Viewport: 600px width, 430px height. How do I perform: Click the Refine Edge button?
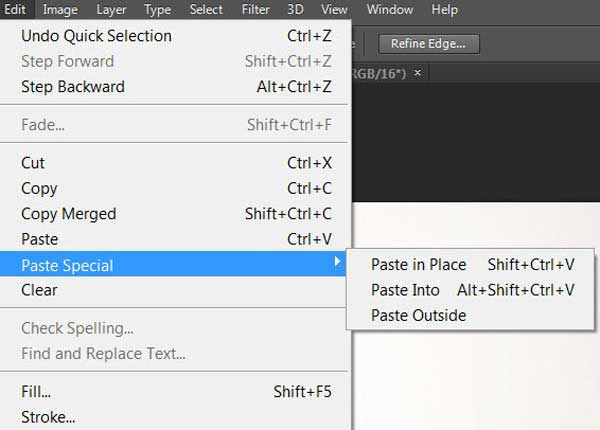coord(429,44)
